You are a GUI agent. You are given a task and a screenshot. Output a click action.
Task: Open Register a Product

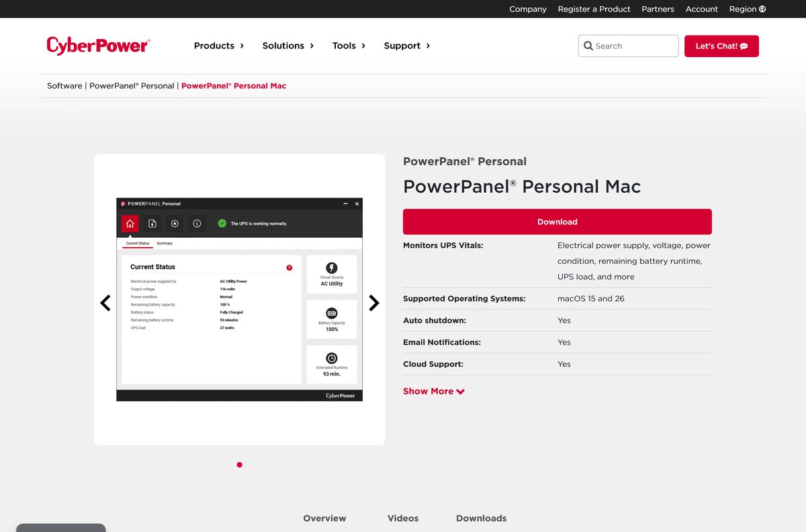pyautogui.click(x=594, y=9)
